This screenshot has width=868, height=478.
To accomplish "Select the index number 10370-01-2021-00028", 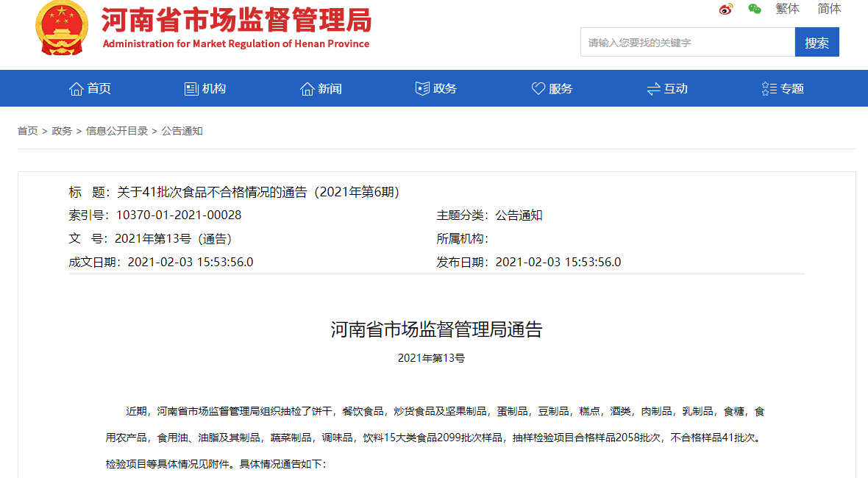I will 179,215.
